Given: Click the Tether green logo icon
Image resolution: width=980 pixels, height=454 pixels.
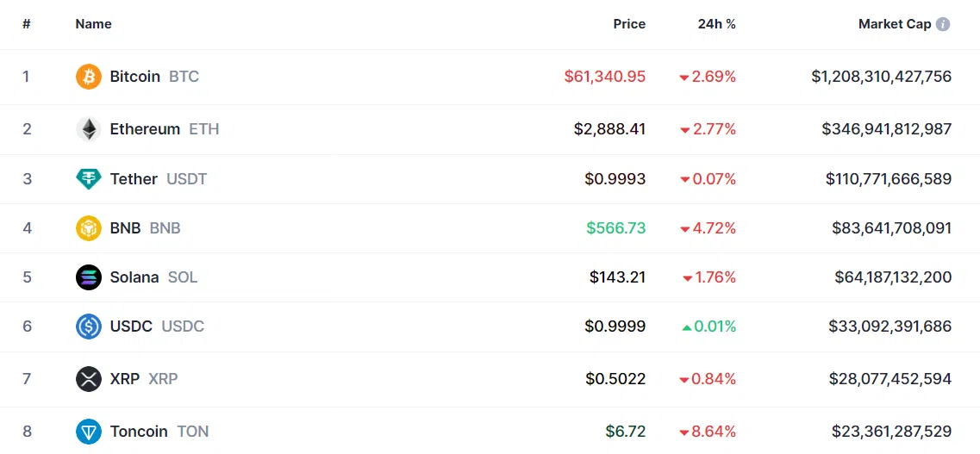Looking at the screenshot, I should (88, 179).
